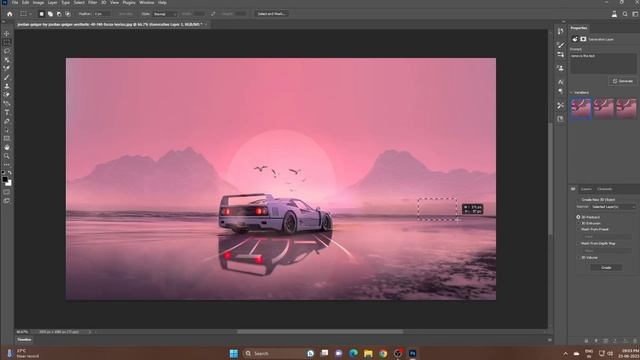640x360 pixels.
Task: Select the Horizontal Type tool
Action: pyautogui.click(x=7, y=112)
